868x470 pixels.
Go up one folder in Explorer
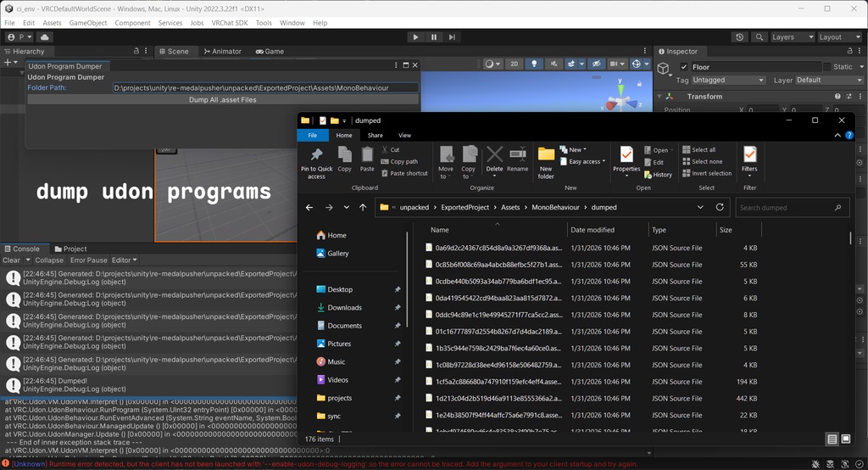363,207
